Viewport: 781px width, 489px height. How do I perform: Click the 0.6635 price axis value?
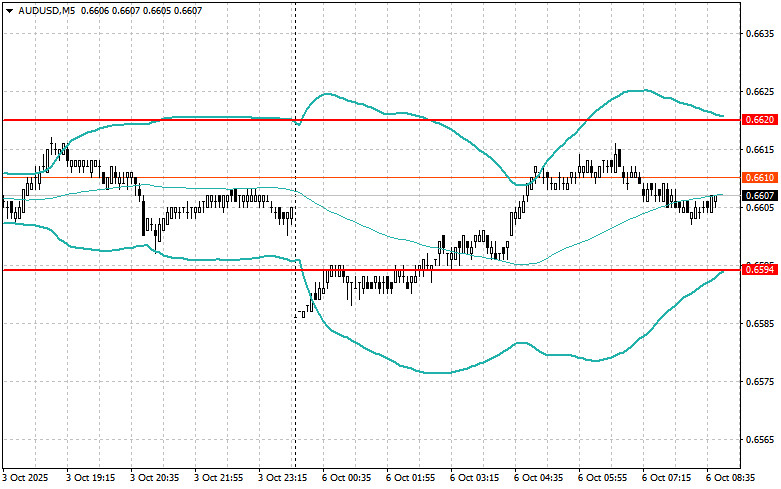(x=760, y=34)
